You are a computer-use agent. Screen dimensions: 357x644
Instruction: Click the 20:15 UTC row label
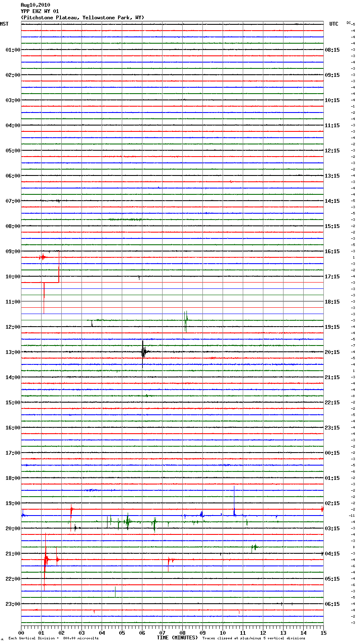point(332,352)
